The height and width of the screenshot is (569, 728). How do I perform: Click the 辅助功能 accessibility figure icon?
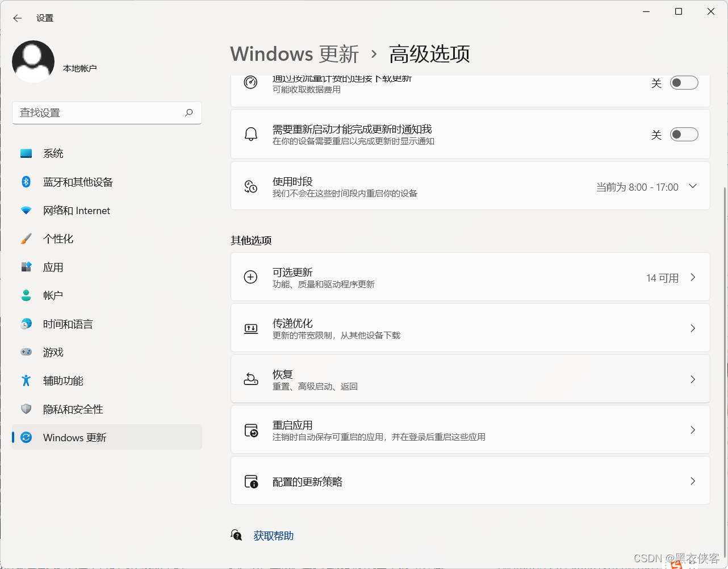[26, 380]
